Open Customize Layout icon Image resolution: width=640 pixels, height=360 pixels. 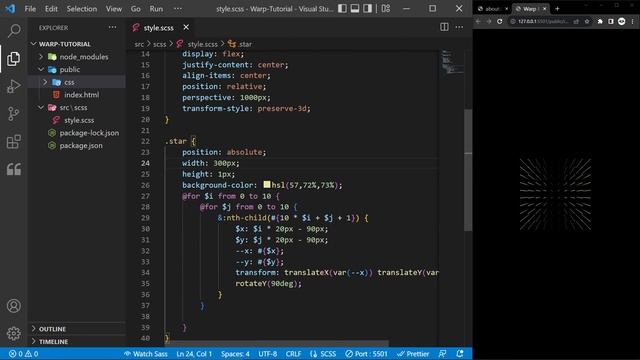(386, 9)
